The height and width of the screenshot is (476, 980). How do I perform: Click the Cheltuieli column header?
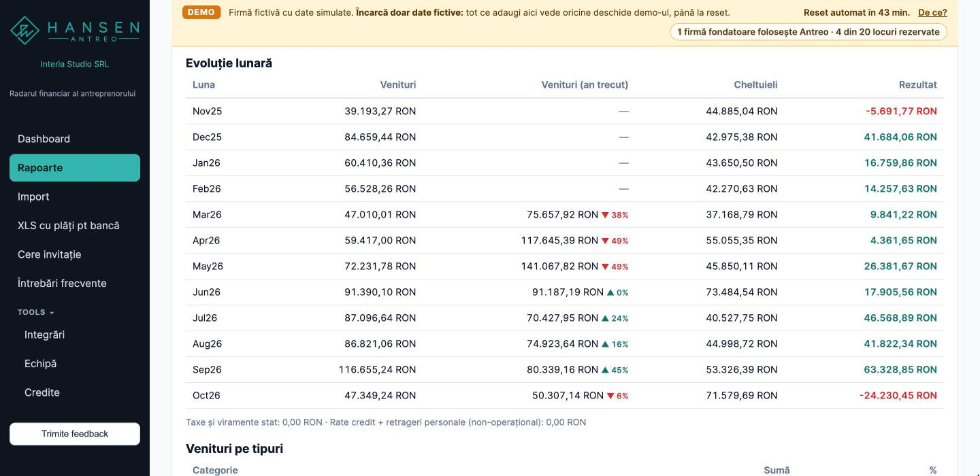(x=755, y=85)
